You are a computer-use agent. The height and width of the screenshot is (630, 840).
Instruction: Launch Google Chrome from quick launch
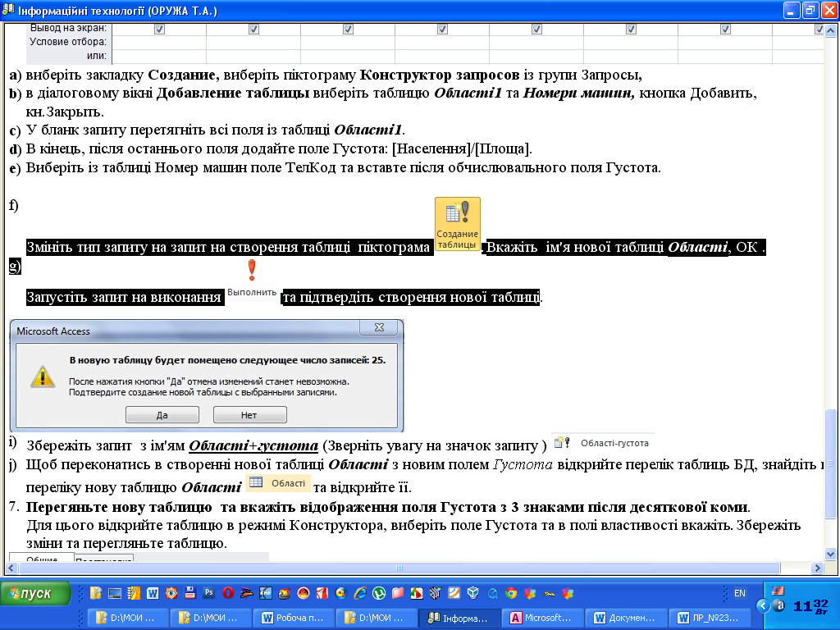coord(511,593)
